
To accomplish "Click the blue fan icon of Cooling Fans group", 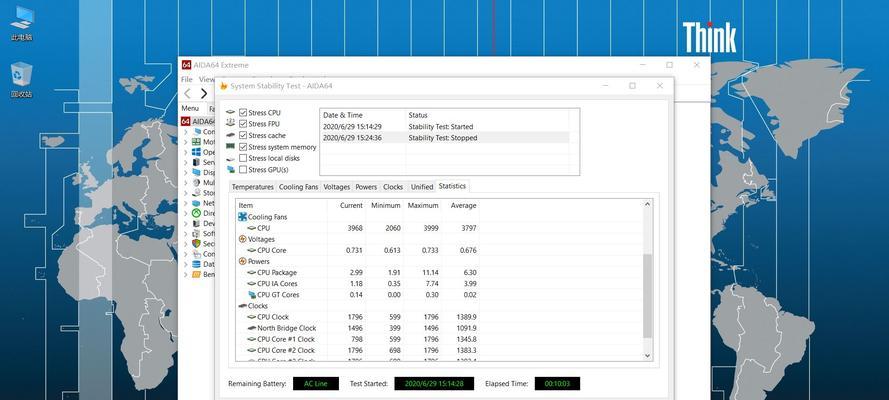I will coord(242,217).
